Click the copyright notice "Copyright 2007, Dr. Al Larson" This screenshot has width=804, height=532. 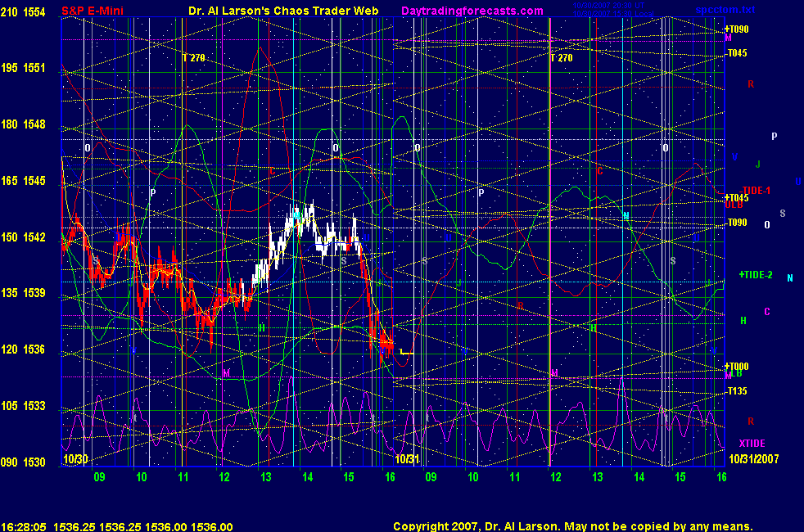[x=477, y=526]
